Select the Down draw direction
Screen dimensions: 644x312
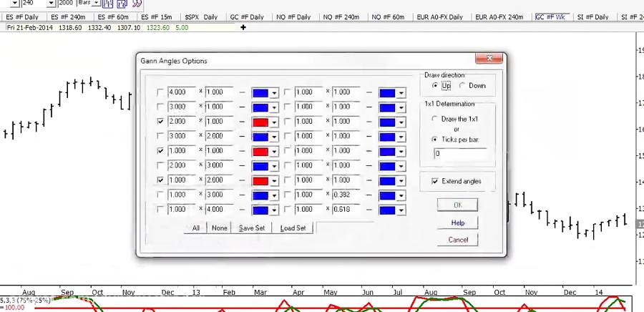point(462,86)
